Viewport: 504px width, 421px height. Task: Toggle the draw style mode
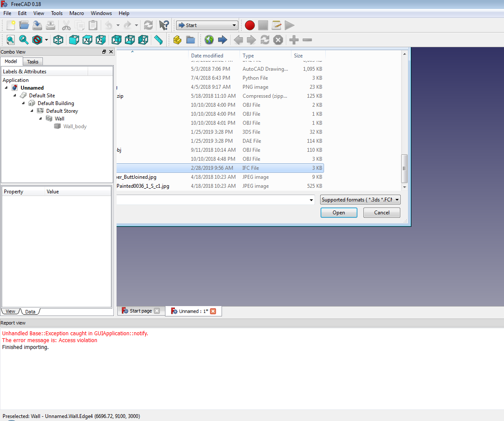37,39
